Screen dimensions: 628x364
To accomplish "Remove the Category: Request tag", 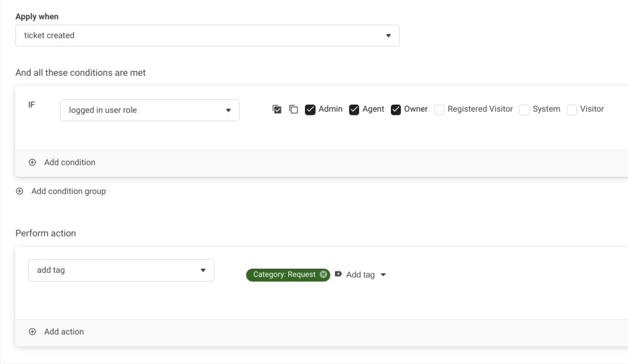I will [323, 275].
